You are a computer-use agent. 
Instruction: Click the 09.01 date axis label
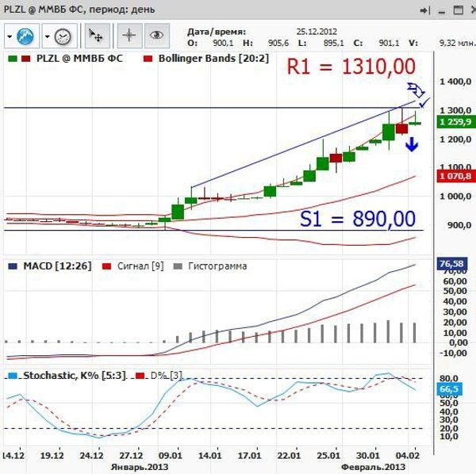pos(170,456)
